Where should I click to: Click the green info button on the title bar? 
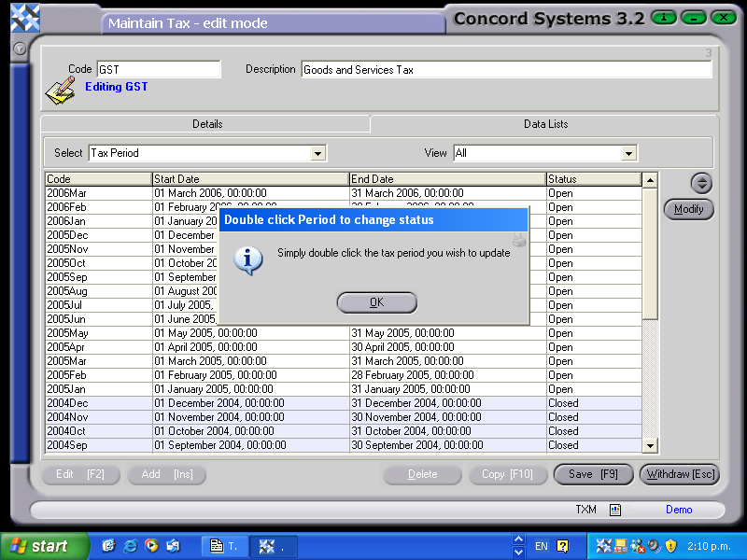point(663,17)
